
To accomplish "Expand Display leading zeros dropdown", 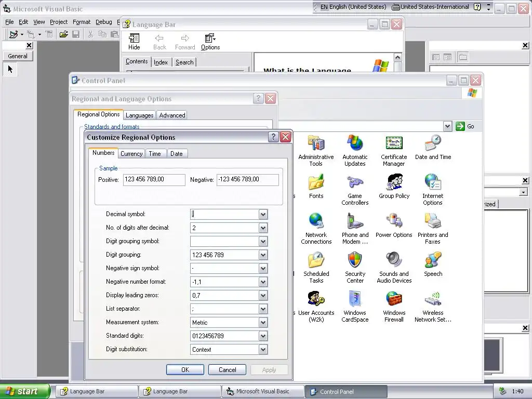I will pyautogui.click(x=263, y=296).
